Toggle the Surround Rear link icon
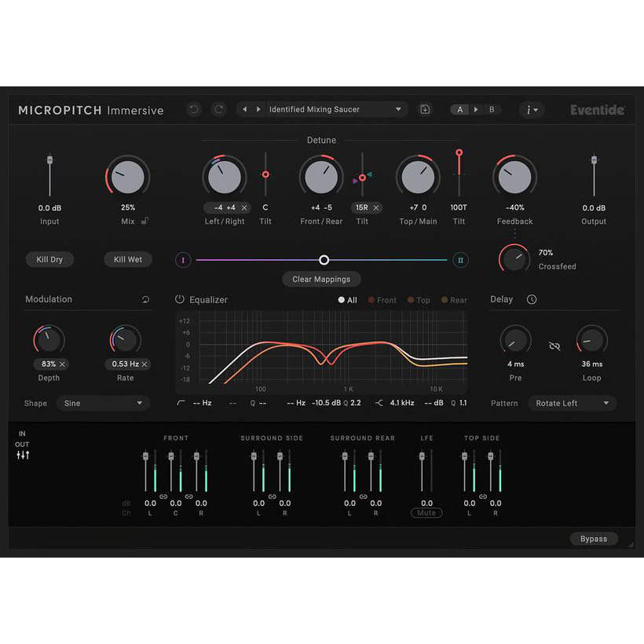The height and width of the screenshot is (644, 644). (x=363, y=496)
